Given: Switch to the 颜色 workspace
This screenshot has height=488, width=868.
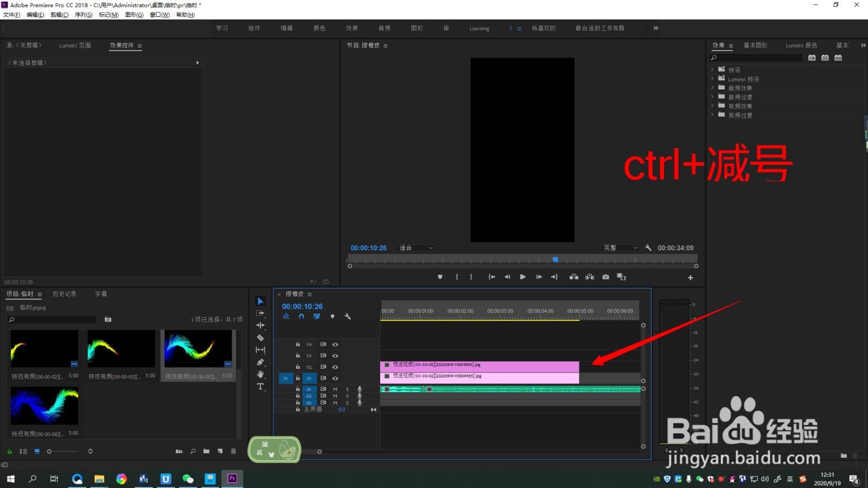Looking at the screenshot, I should 319,28.
